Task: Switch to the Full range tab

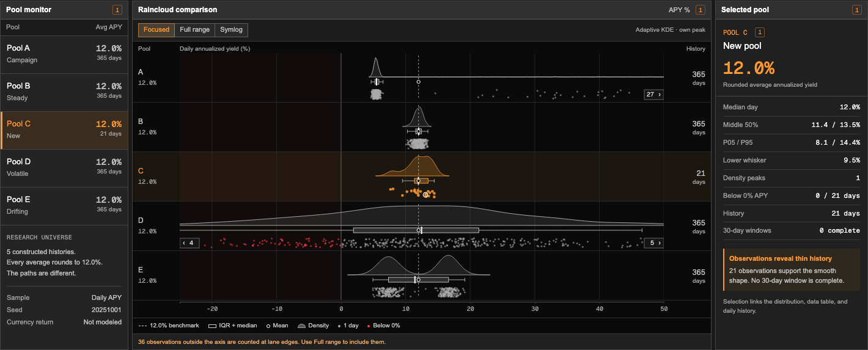Action: pyautogui.click(x=195, y=30)
